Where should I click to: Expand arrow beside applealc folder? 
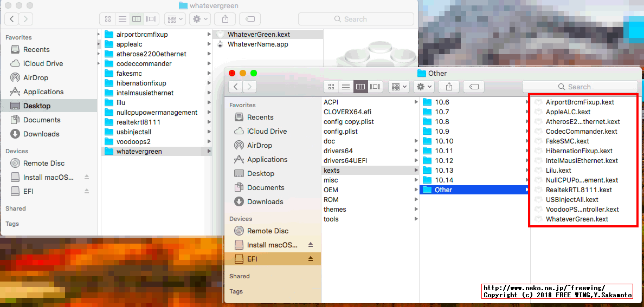(209, 44)
